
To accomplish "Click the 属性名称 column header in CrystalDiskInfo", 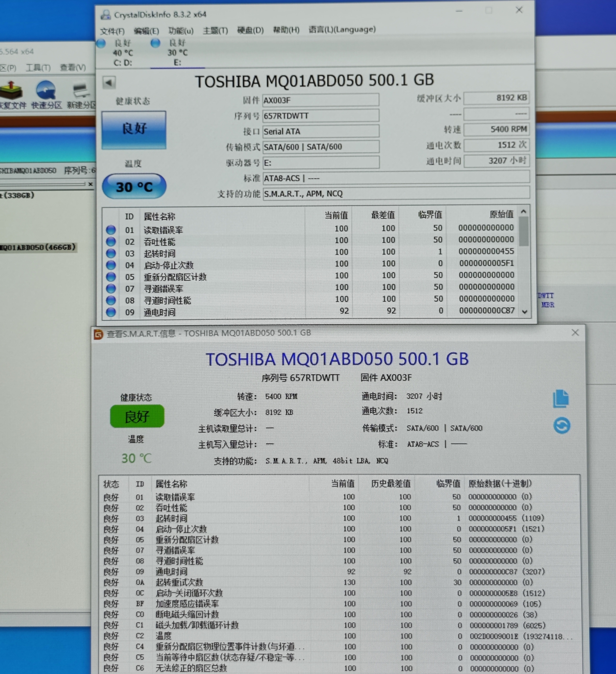I will click(x=159, y=216).
